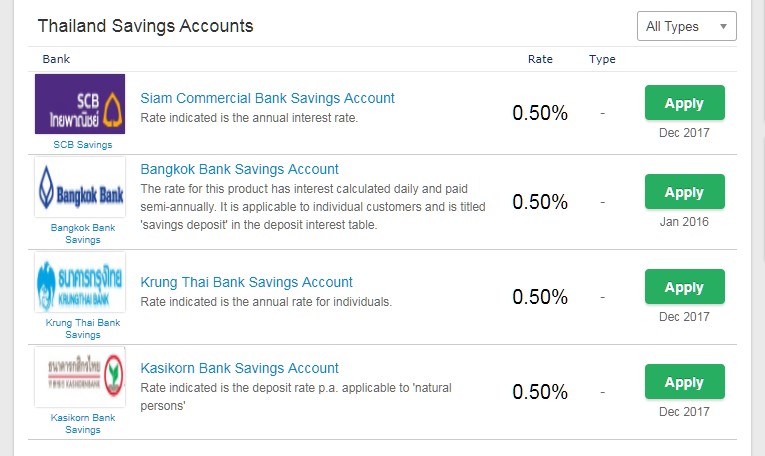Open Bangkok Bank Savings Account link
The width and height of the screenshot is (765, 456).
(x=240, y=169)
